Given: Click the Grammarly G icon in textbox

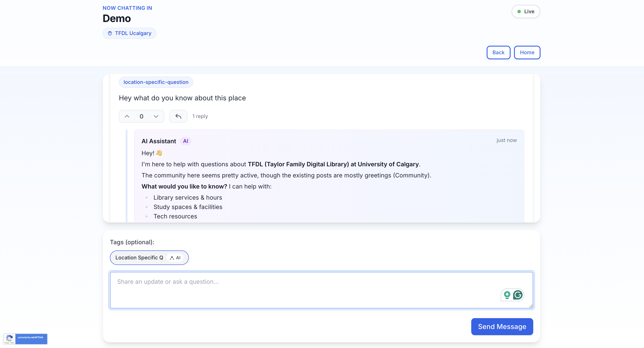Looking at the screenshot, I should click(x=518, y=295).
